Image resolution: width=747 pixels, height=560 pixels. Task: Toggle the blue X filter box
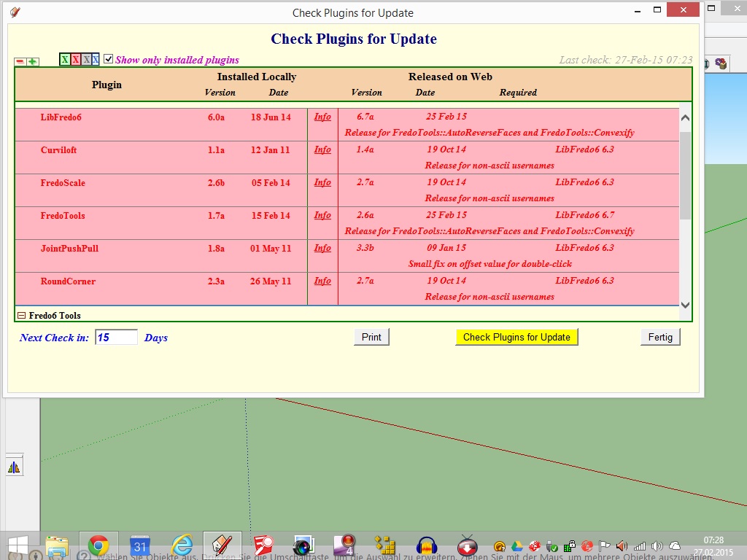tap(96, 60)
